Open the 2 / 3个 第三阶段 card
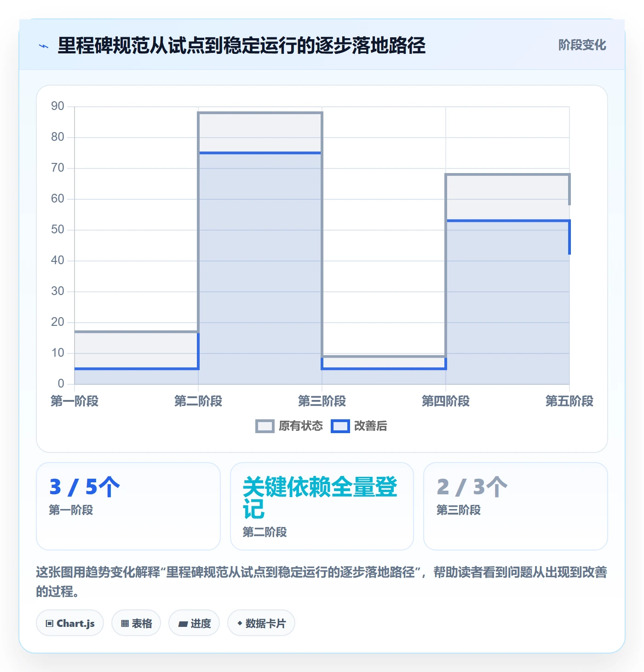 click(516, 506)
